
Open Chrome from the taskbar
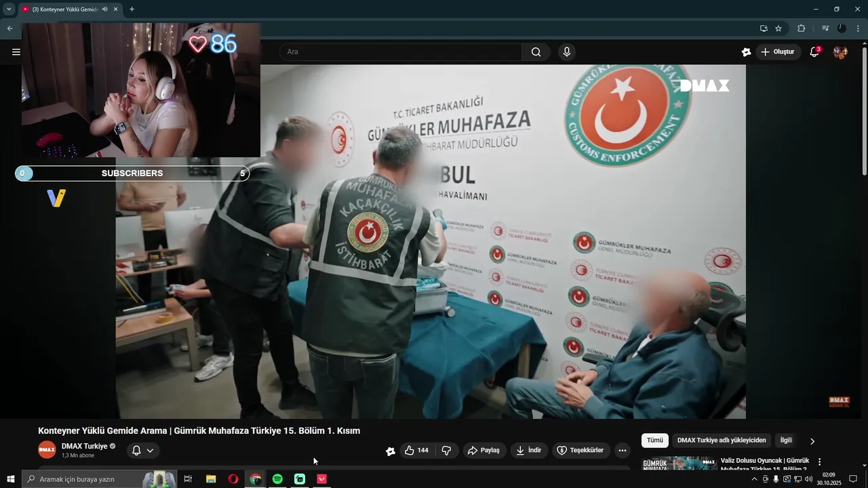[255, 479]
